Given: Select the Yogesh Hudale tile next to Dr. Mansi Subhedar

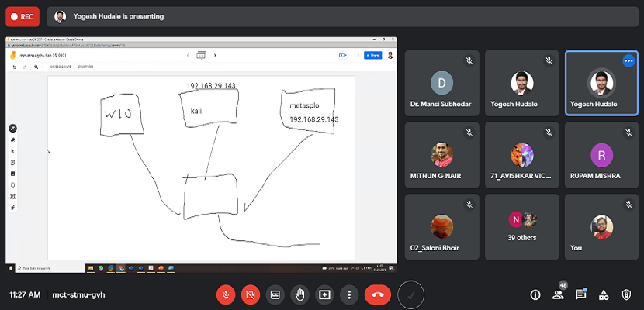Looking at the screenshot, I should pos(522,83).
